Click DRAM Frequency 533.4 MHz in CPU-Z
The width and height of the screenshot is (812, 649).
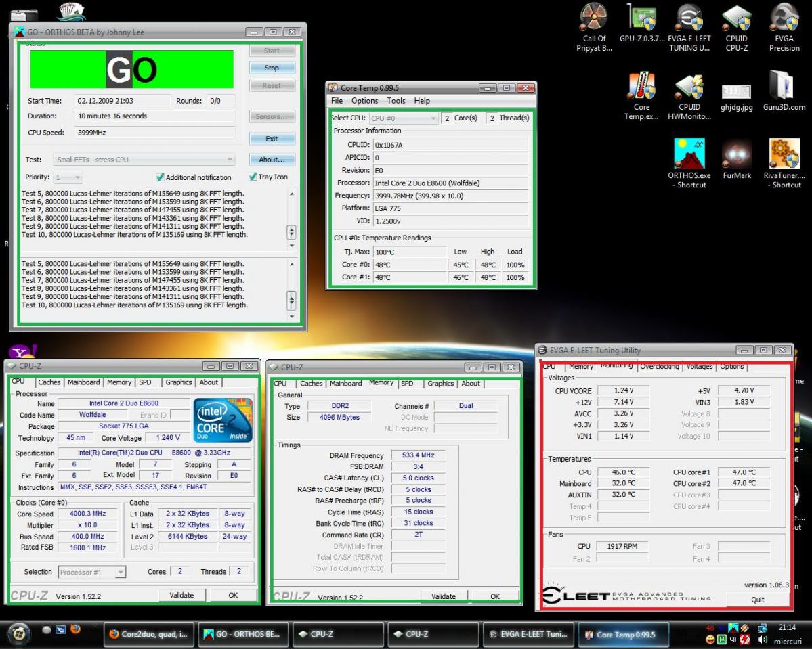(419, 455)
